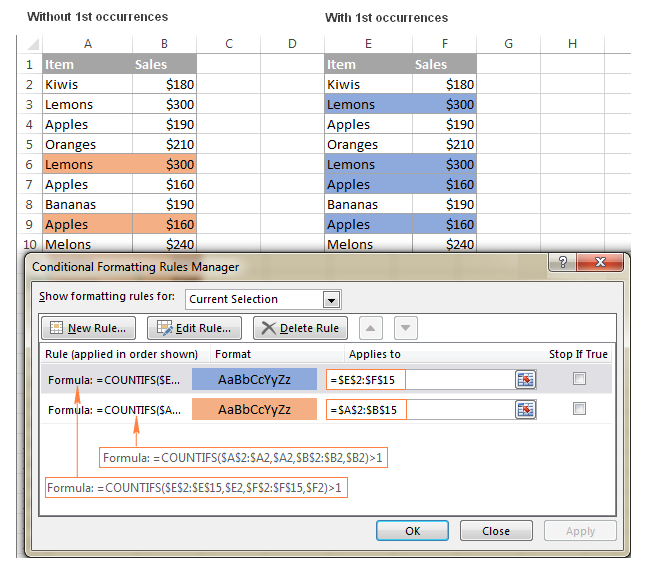
Task: Click the blue AaBbCcYyZz format preview
Action: 254,379
